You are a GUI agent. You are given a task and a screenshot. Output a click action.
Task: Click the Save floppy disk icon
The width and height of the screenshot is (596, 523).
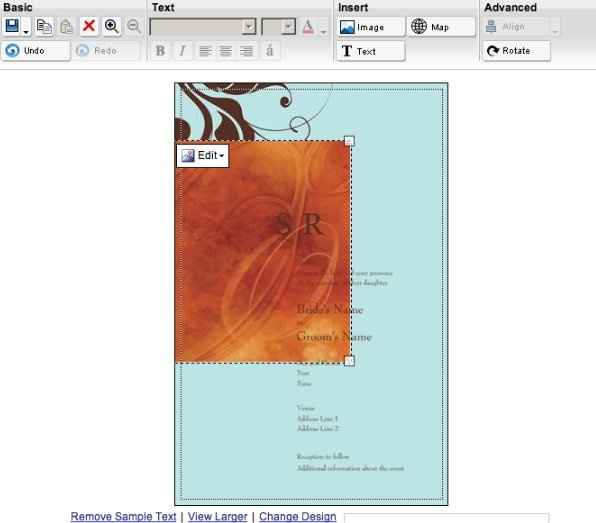pyautogui.click(x=12, y=26)
